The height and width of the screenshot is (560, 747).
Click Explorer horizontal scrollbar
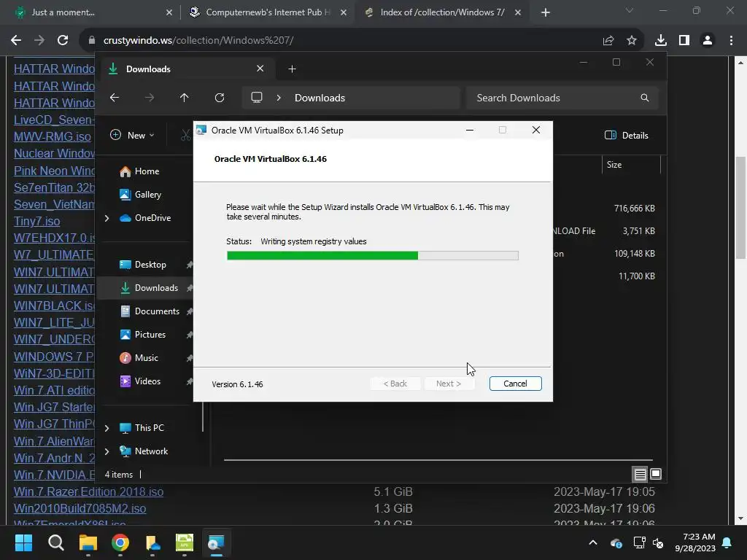pos(438,460)
